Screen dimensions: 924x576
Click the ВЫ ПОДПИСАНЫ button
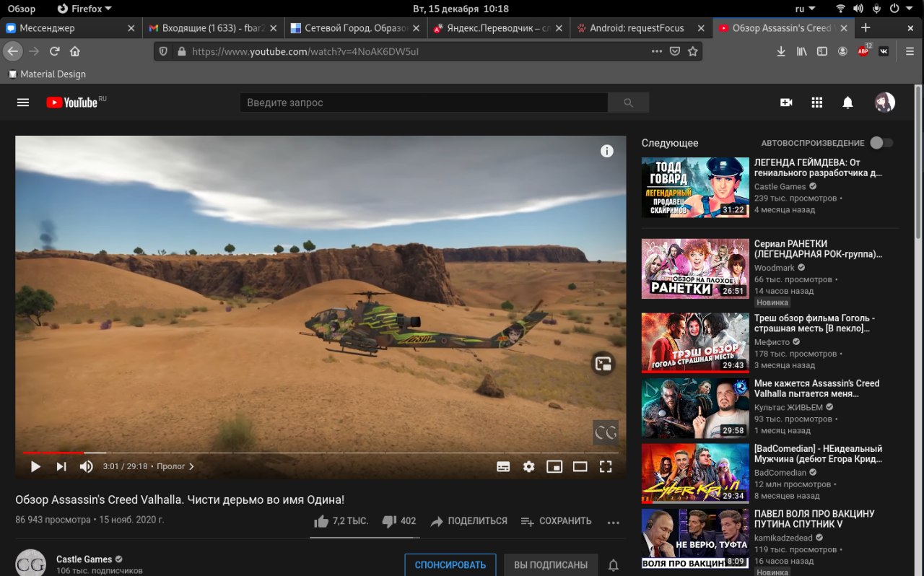(551, 564)
